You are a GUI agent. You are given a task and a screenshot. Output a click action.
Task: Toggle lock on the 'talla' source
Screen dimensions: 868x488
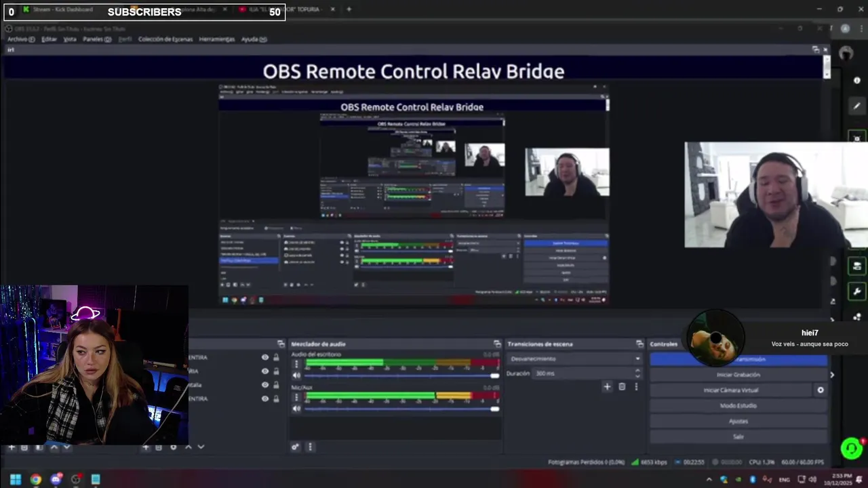[x=276, y=385]
